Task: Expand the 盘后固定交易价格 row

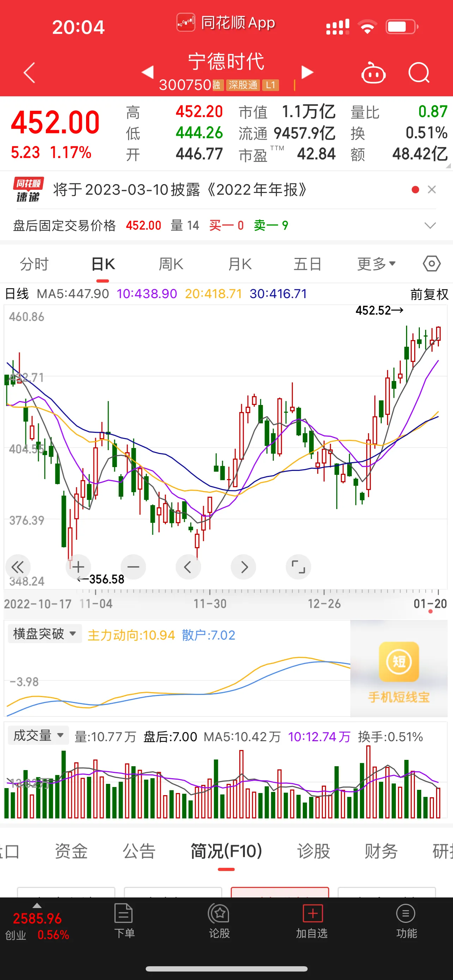Action: point(430,226)
